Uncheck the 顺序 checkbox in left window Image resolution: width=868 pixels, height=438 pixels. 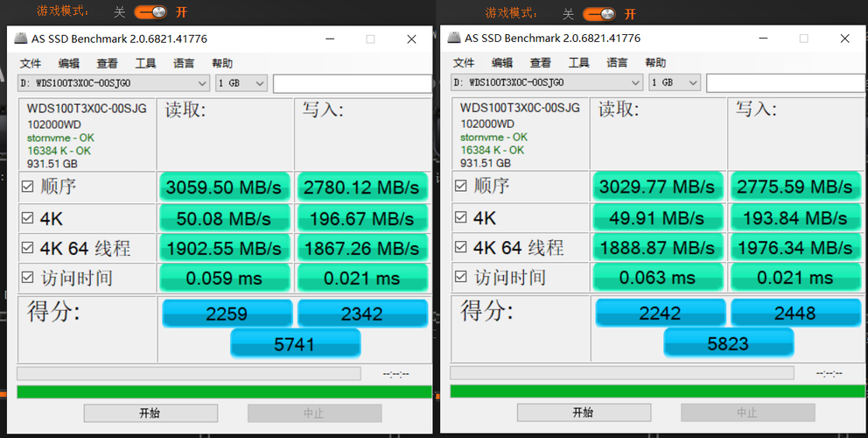click(27, 187)
